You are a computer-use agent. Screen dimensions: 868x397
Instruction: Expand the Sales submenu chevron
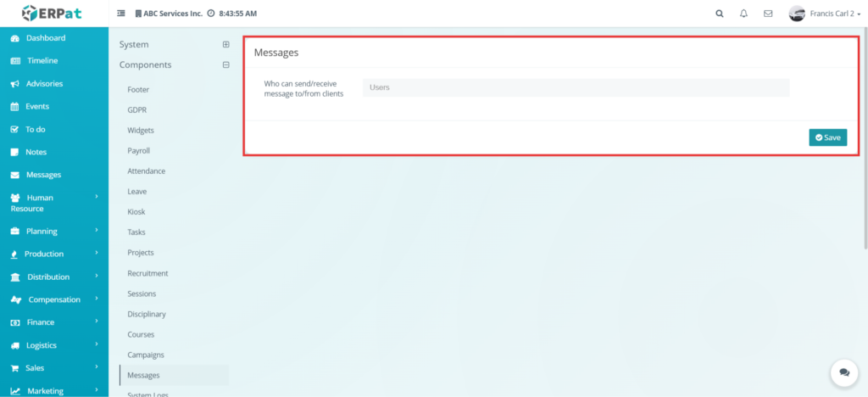click(x=97, y=366)
